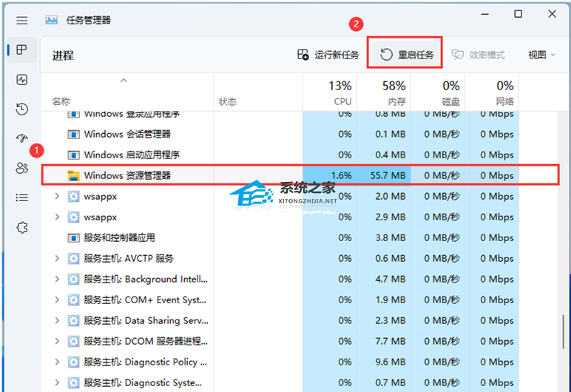Screen dimensions: 571x392
Task: Select the Windows 资源管理器 process row
Action: [x=300, y=175]
